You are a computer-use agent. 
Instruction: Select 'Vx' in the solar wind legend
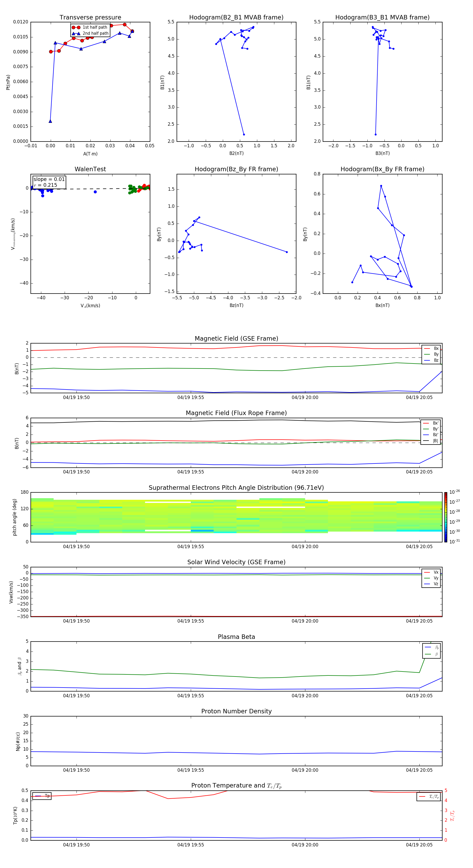(431, 572)
